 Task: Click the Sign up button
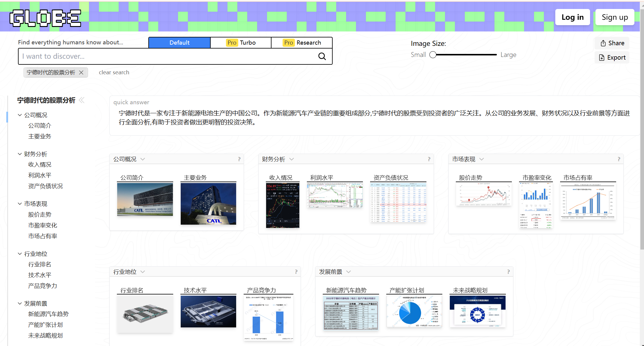(x=615, y=17)
